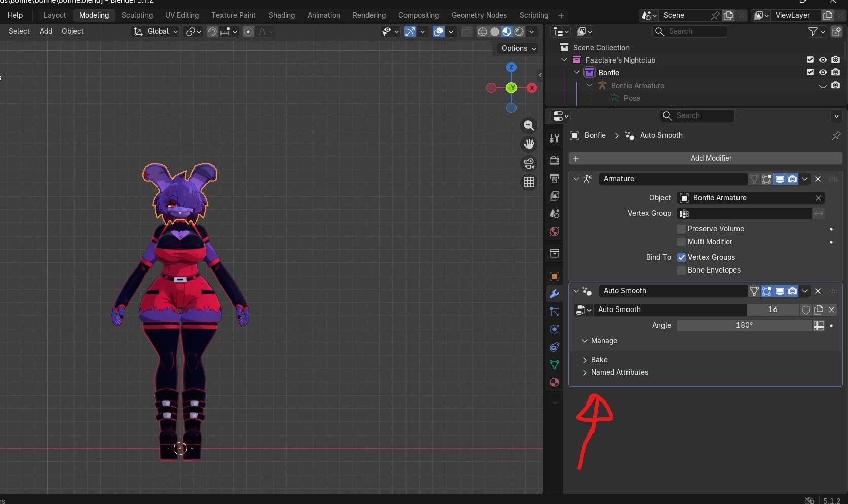This screenshot has width=848, height=504.
Task: Open the shading options dropdown arrow
Action: pos(531,32)
